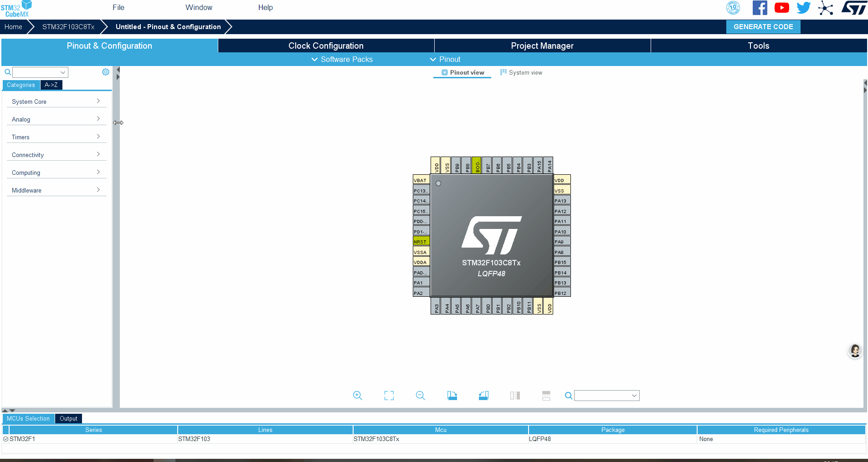Select the VBAT pin on chip
Screen dimensions: 868x462
click(421, 180)
